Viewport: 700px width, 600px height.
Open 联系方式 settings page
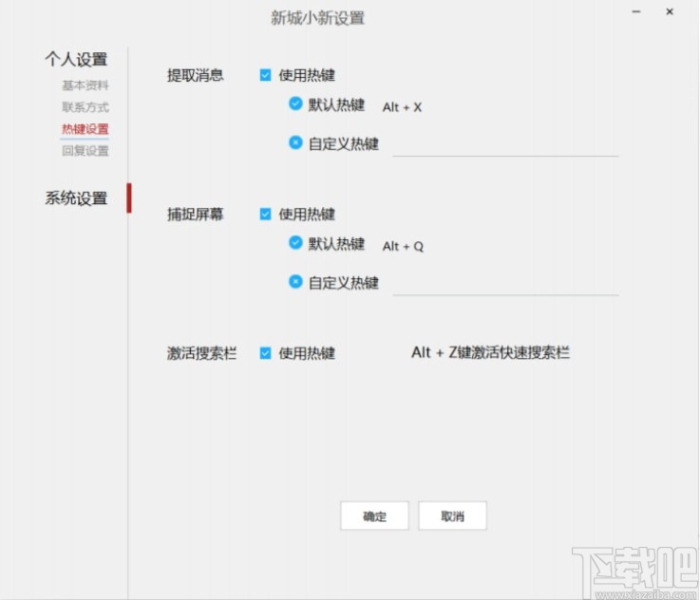coord(85,107)
